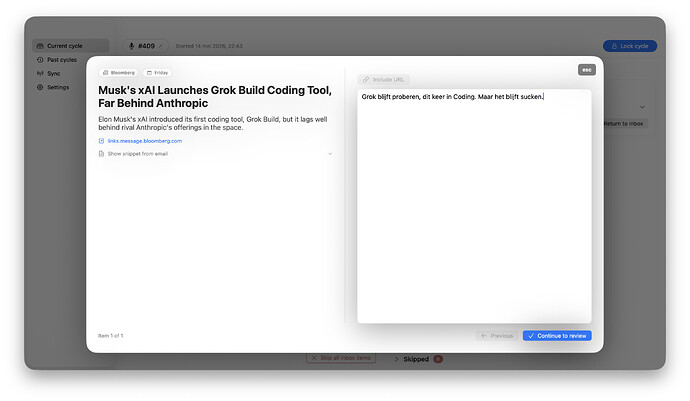Click the Bloomberg source tag
The image size is (690, 401).
[118, 73]
